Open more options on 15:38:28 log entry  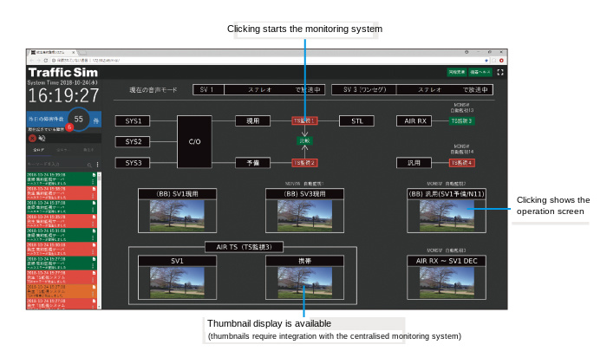tap(94, 196)
